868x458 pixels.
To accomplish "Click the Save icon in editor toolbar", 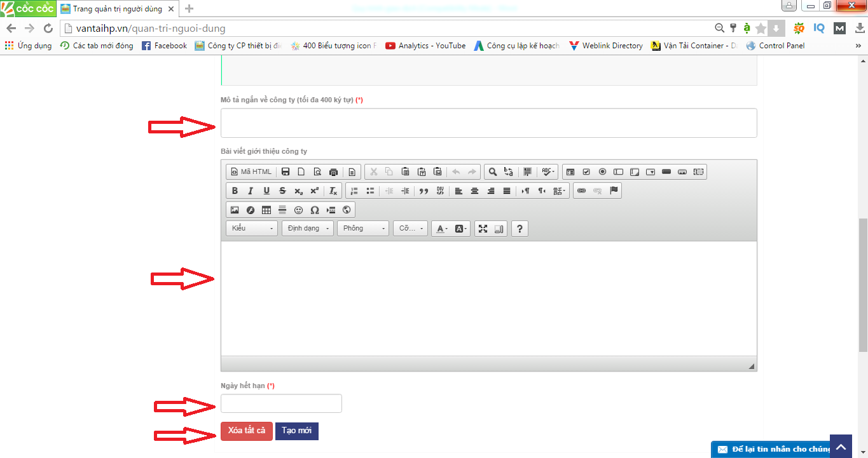I will pyautogui.click(x=286, y=172).
